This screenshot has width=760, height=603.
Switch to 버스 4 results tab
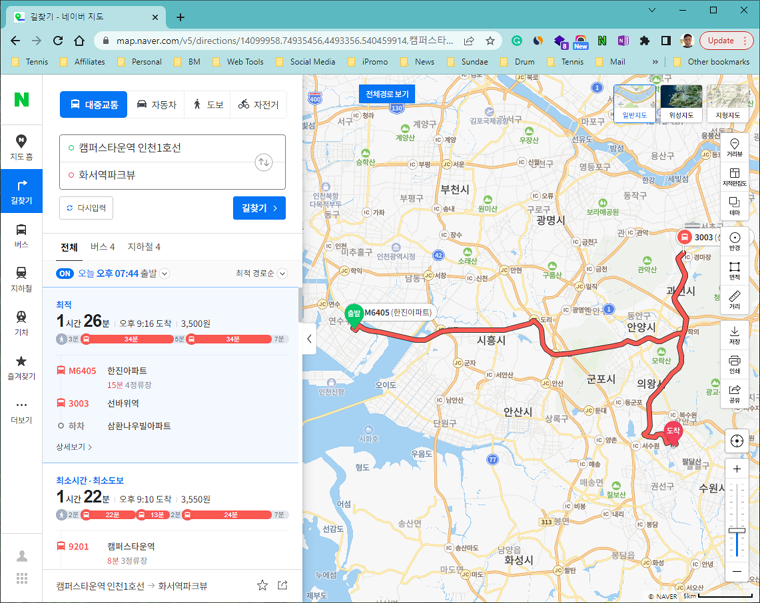(x=102, y=247)
